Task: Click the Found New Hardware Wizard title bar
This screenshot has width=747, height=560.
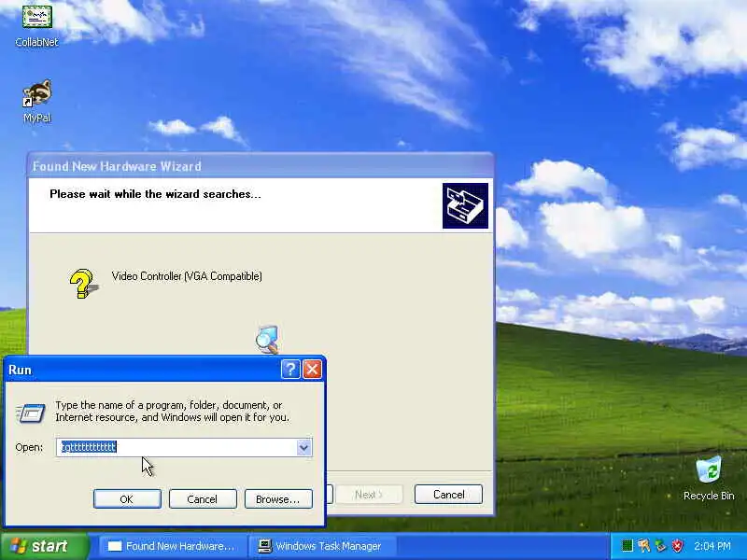Action: [x=261, y=166]
